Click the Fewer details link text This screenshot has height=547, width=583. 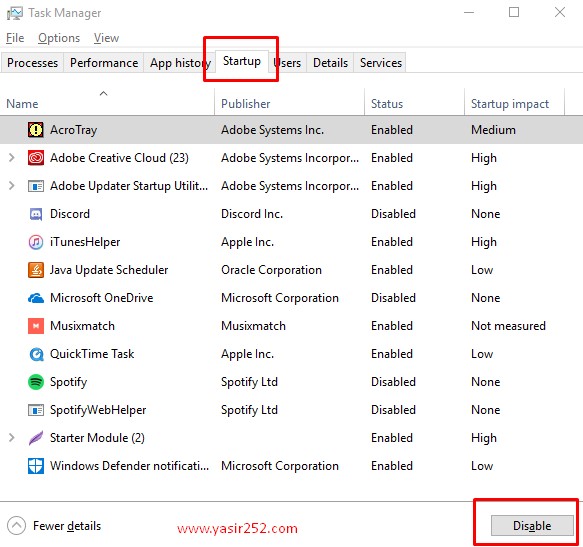point(67,526)
